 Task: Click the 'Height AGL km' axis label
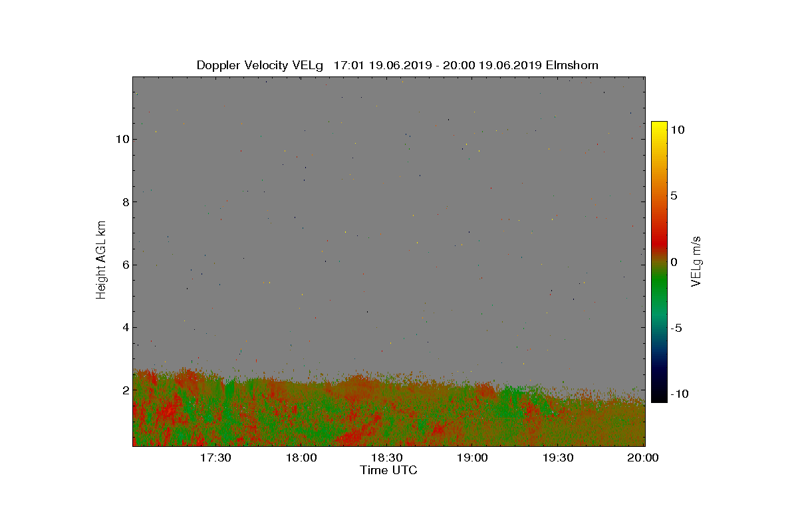point(101,260)
